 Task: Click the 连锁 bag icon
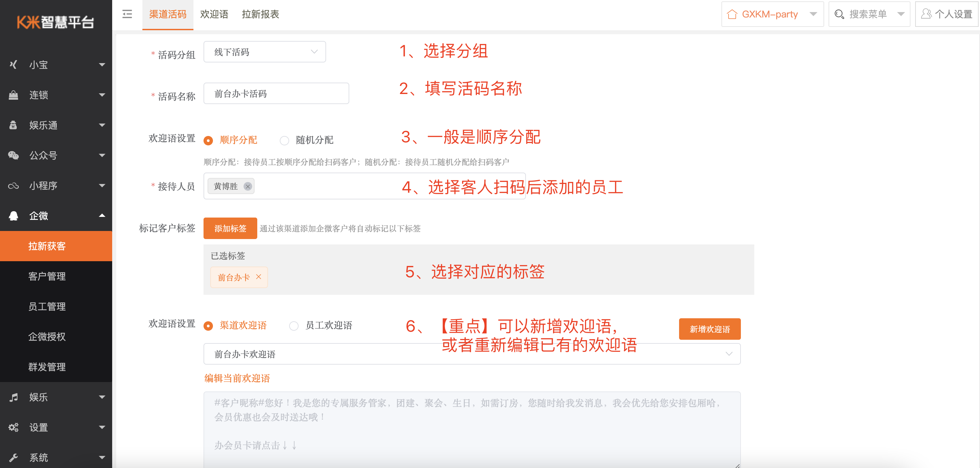14,95
